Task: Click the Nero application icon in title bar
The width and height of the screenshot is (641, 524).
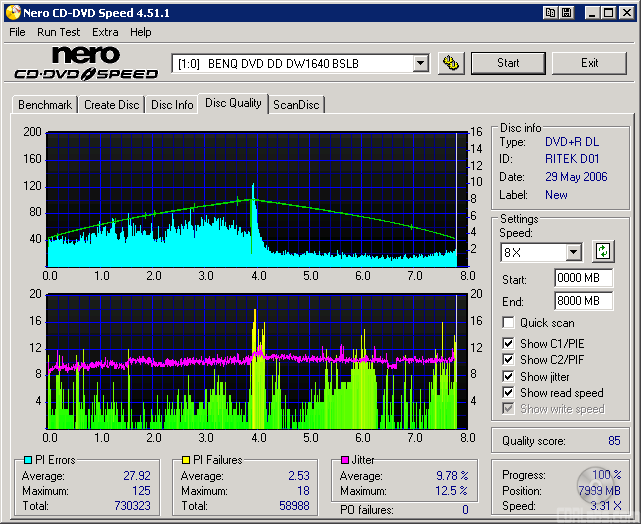Action: [x=12, y=12]
